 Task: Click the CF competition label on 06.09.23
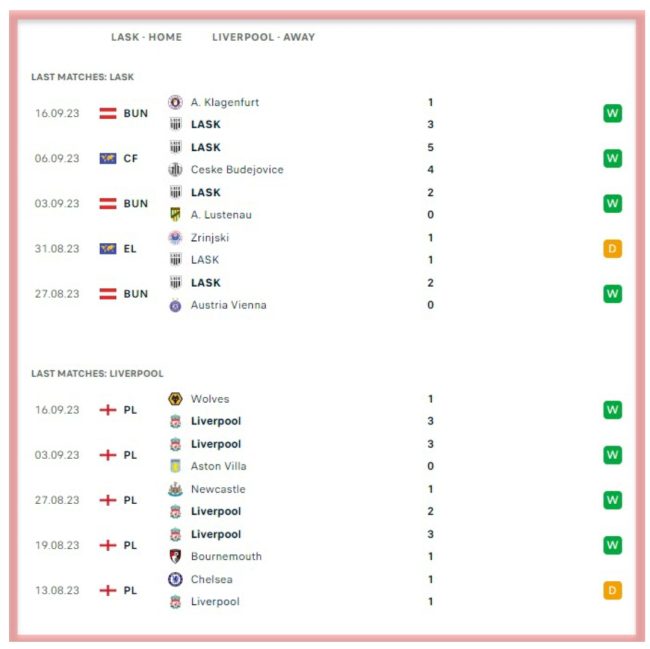coord(130,158)
